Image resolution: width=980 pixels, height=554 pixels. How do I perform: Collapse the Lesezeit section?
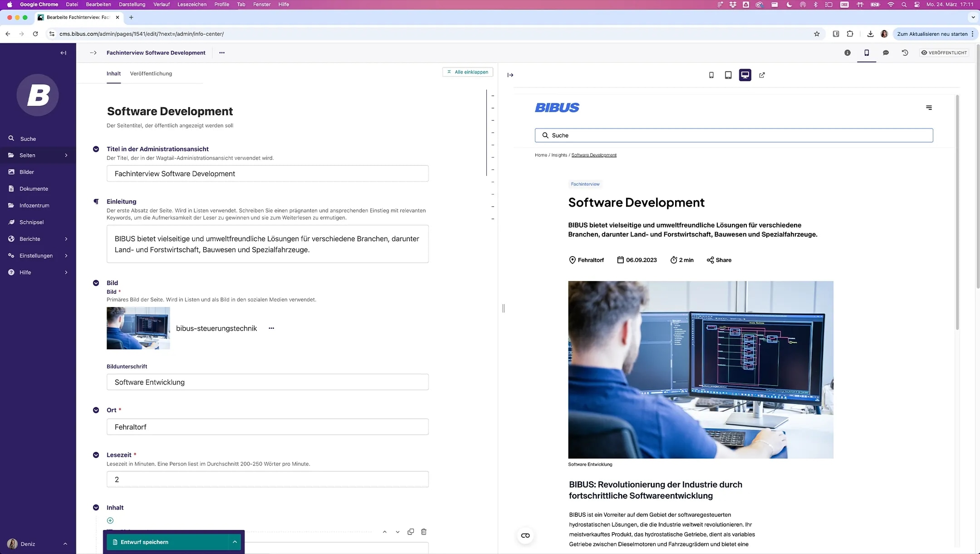point(96,455)
